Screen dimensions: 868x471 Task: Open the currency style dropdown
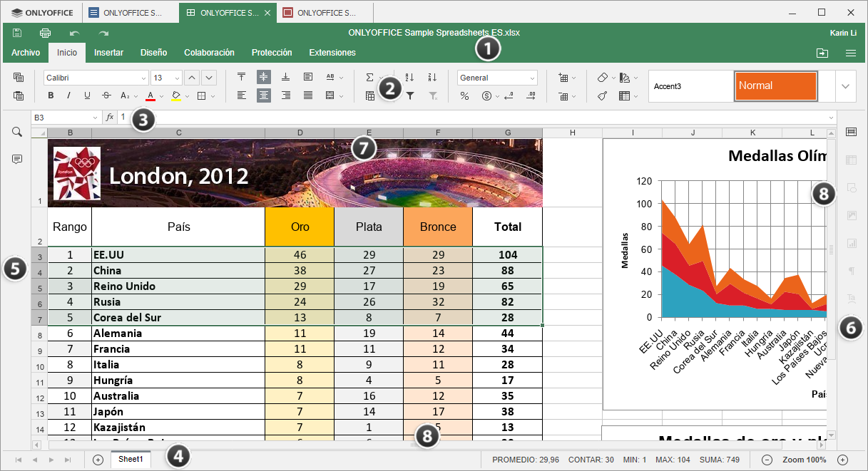click(497, 95)
